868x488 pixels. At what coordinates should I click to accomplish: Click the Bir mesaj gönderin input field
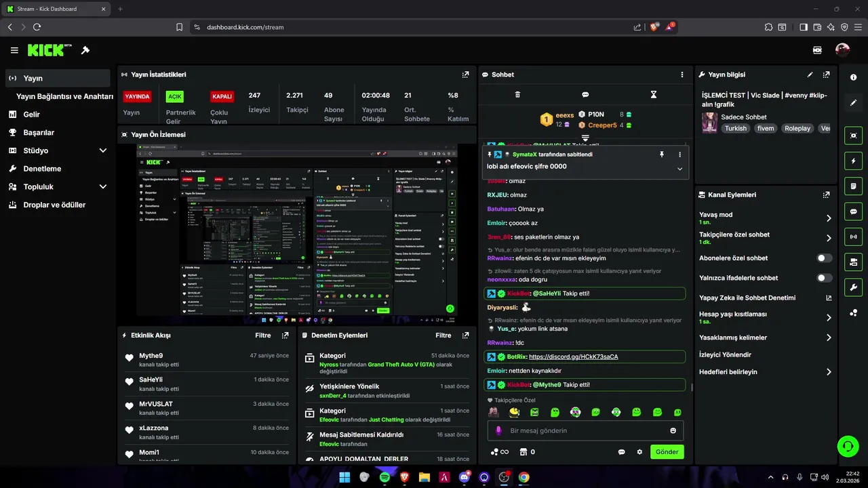coord(586,430)
